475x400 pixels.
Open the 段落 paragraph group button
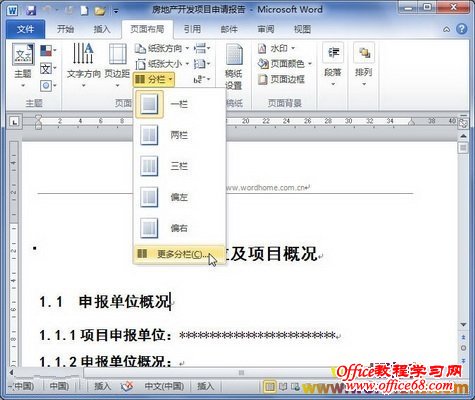coord(333,65)
